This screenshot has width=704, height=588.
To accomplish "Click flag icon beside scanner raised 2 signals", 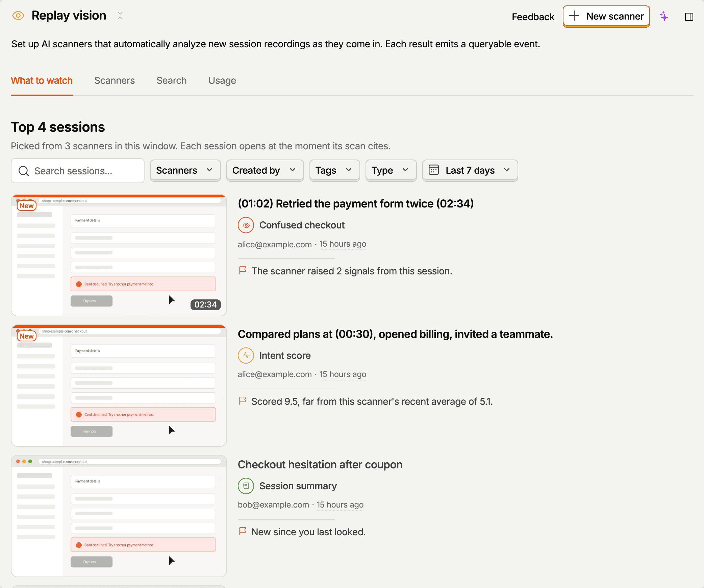I will tap(243, 270).
